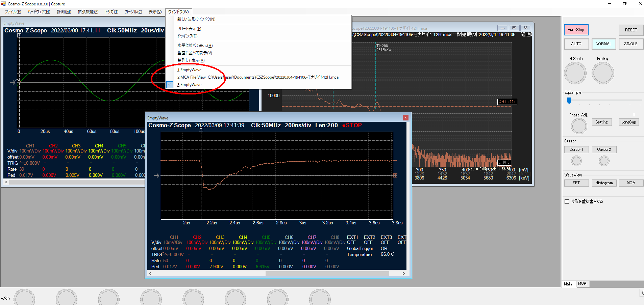This screenshot has width=644, height=305.
Task: Enable the 波形を重ね書きする checkbox
Action: pyautogui.click(x=567, y=201)
